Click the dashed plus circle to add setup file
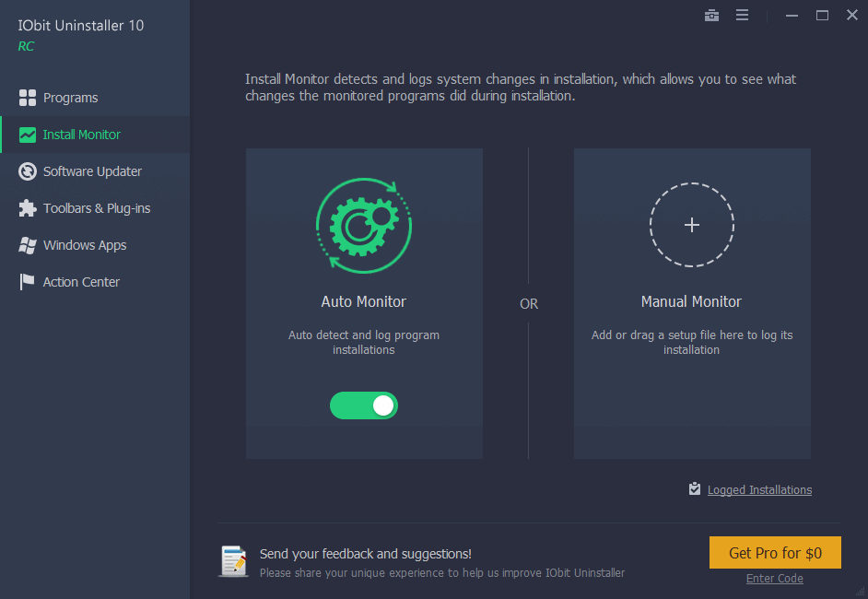Image resolution: width=868 pixels, height=599 pixels. click(x=691, y=225)
